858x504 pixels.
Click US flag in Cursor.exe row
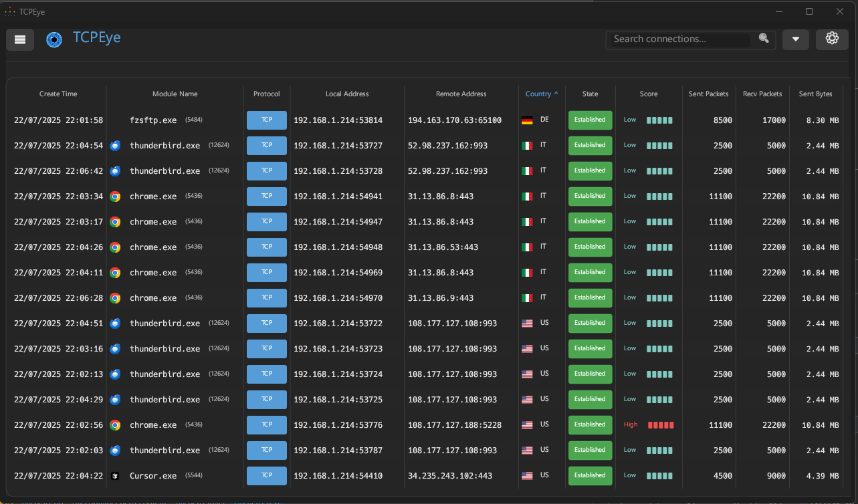(x=527, y=476)
